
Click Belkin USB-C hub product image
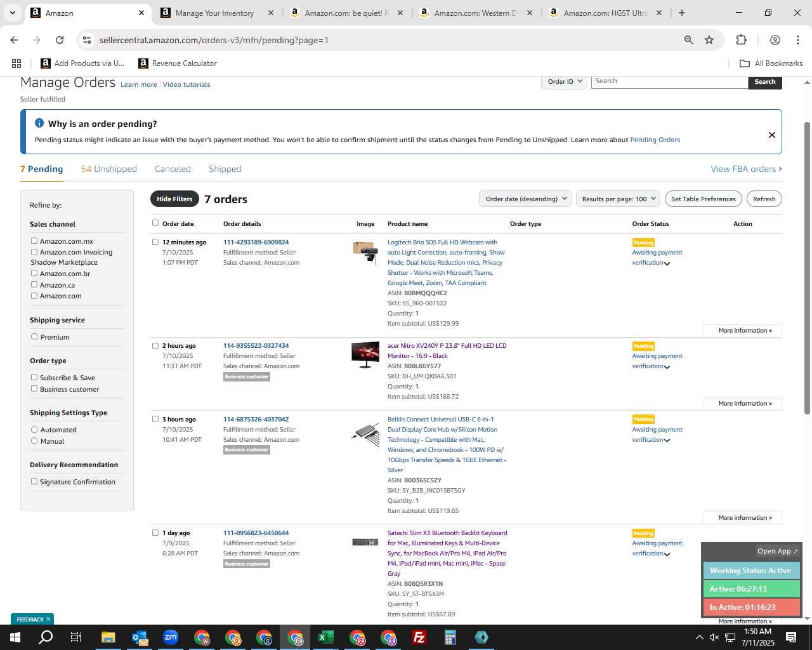click(365, 435)
